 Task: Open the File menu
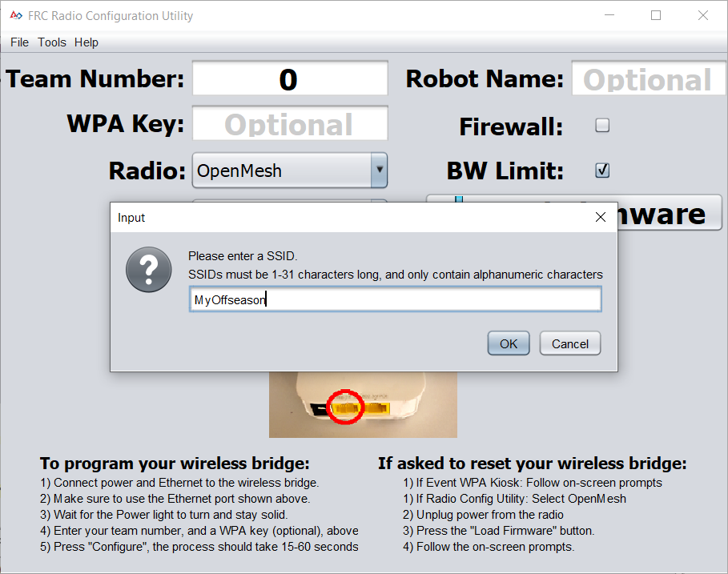(x=19, y=42)
